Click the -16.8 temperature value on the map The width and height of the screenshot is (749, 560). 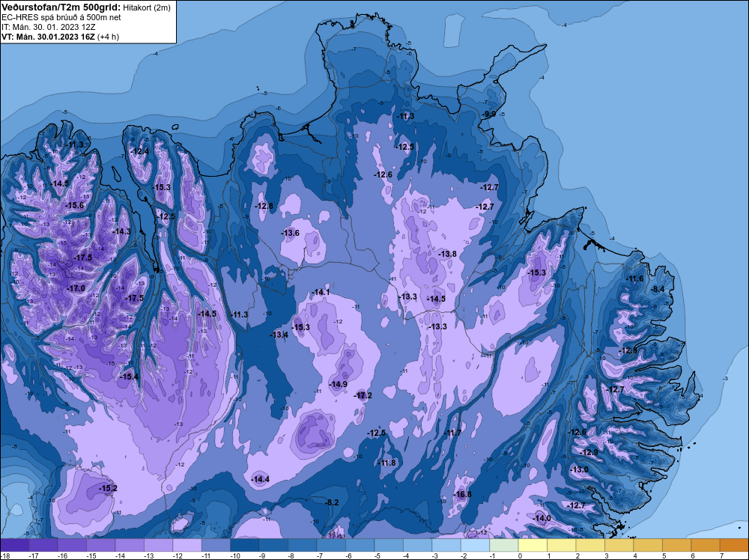tap(462, 494)
